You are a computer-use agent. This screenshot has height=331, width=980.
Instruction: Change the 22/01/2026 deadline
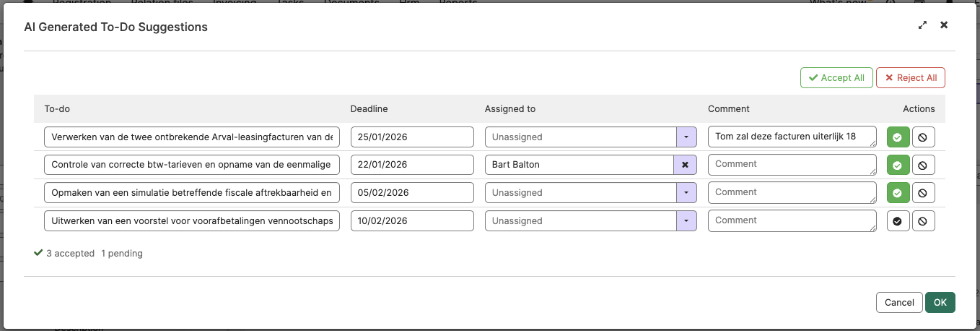tap(412, 165)
